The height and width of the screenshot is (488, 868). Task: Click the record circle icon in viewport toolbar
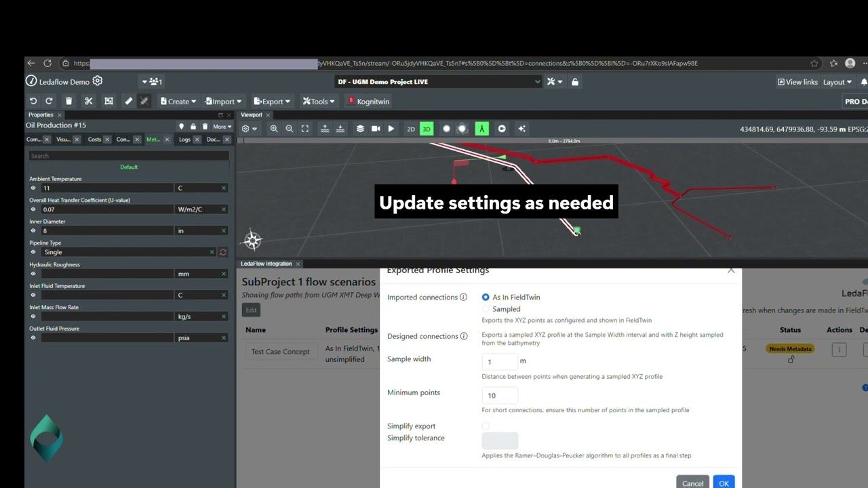[502, 129]
